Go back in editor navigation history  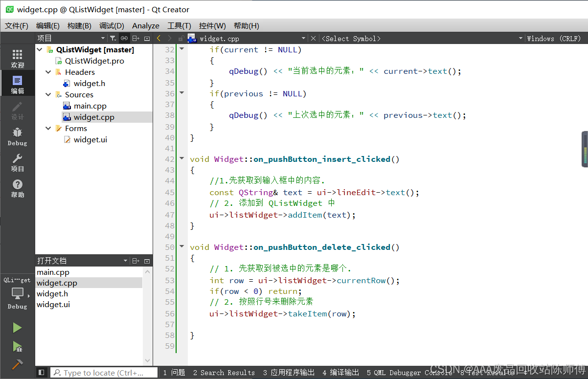tap(158, 38)
